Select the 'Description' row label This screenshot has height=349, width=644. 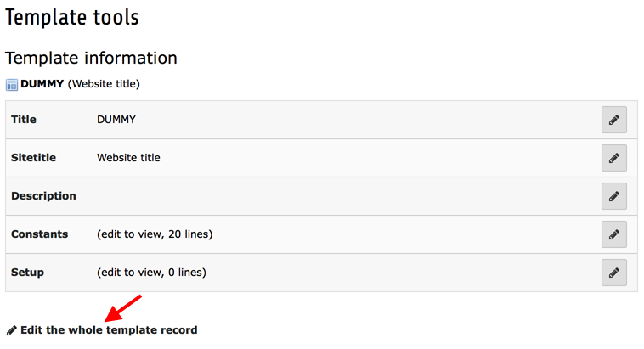tap(43, 196)
